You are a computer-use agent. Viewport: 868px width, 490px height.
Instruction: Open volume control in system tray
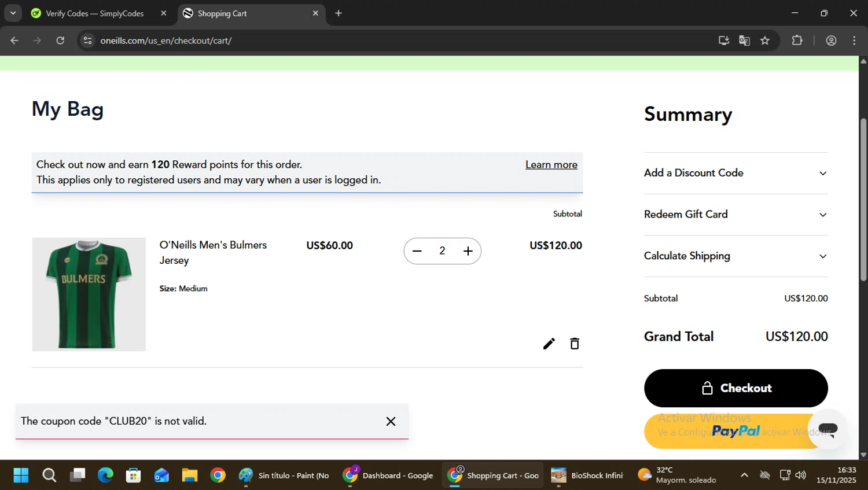(801, 476)
